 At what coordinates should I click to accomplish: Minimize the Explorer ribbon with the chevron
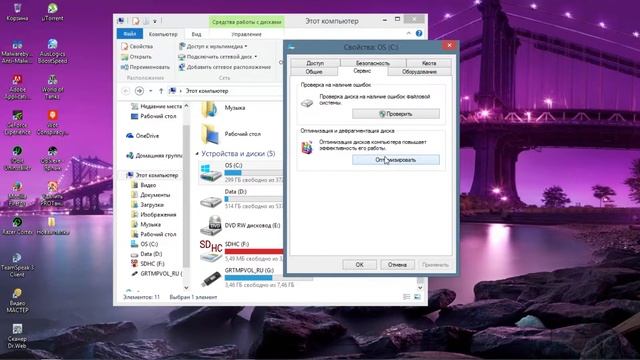click(409, 33)
